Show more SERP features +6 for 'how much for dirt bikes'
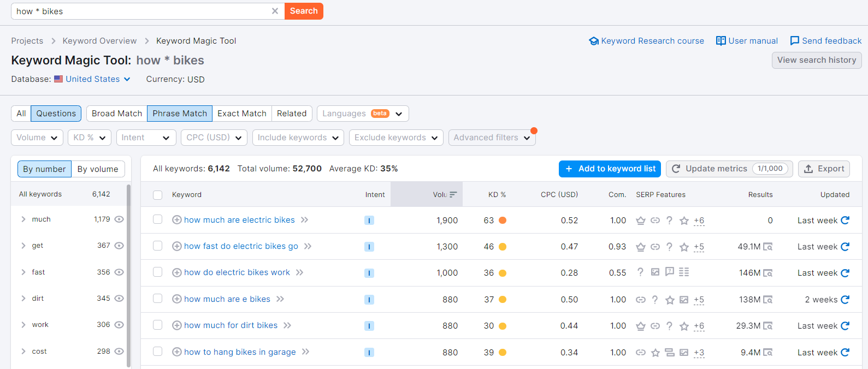The height and width of the screenshot is (369, 868). [x=699, y=326]
